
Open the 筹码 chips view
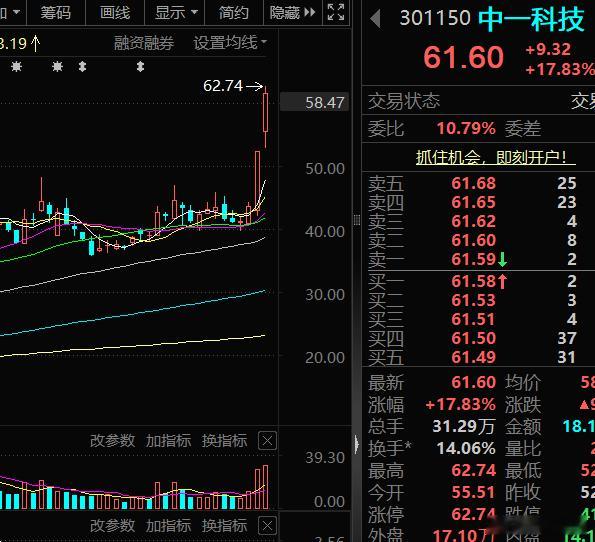pyautogui.click(x=56, y=13)
